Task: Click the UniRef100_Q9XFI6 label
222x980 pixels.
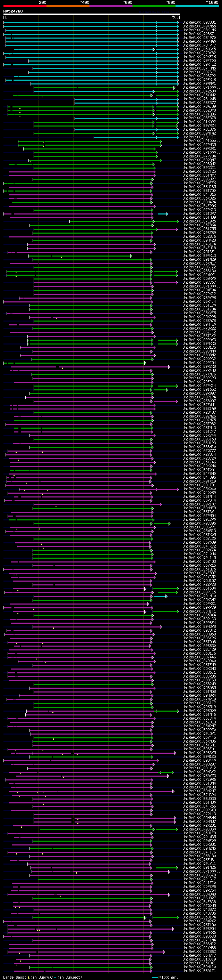Action: tap(199, 57)
